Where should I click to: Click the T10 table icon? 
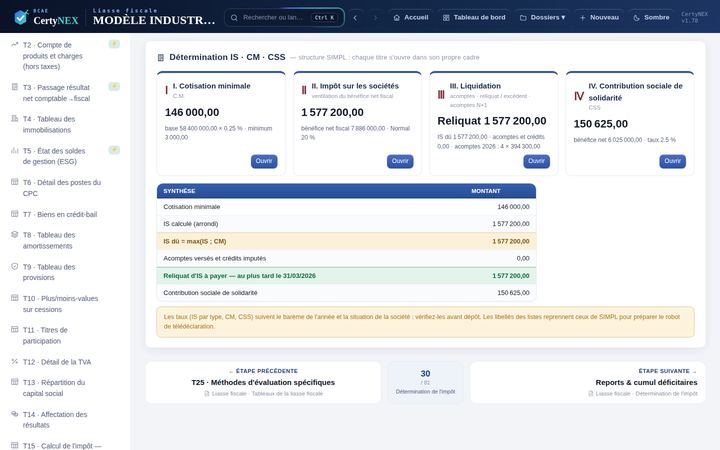(x=15, y=298)
